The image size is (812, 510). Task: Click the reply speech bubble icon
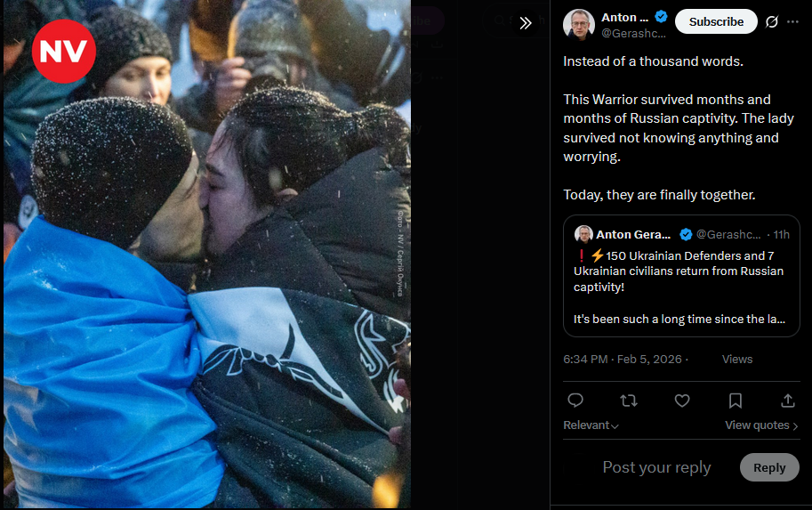[x=575, y=401]
